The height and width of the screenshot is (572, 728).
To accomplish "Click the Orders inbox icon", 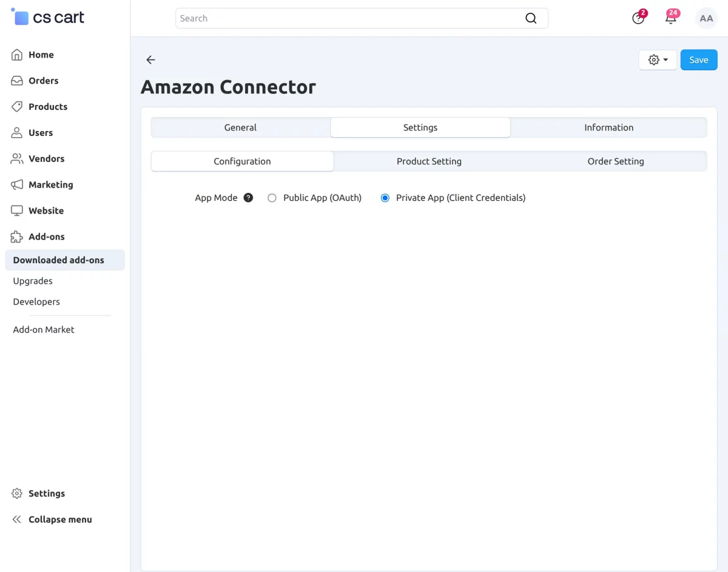I will (x=17, y=81).
